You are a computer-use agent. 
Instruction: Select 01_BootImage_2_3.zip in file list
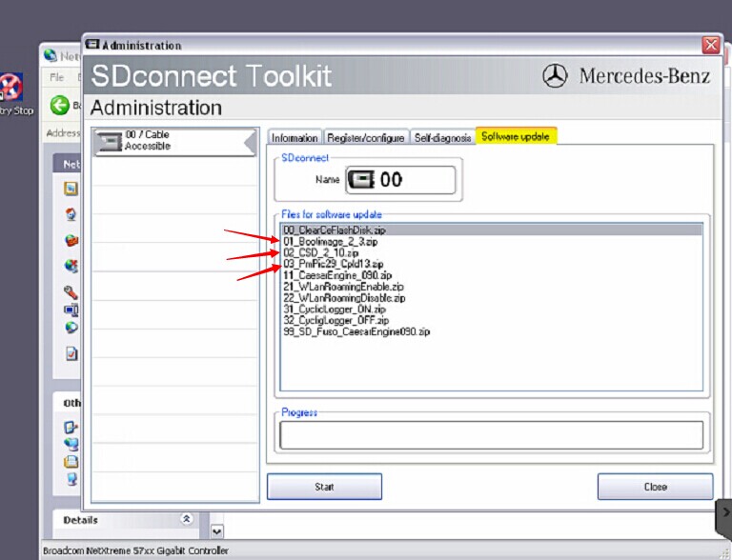pos(492,242)
